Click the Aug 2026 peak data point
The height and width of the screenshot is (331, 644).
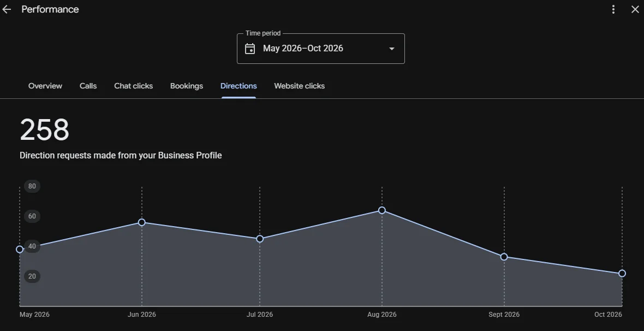pos(382,210)
